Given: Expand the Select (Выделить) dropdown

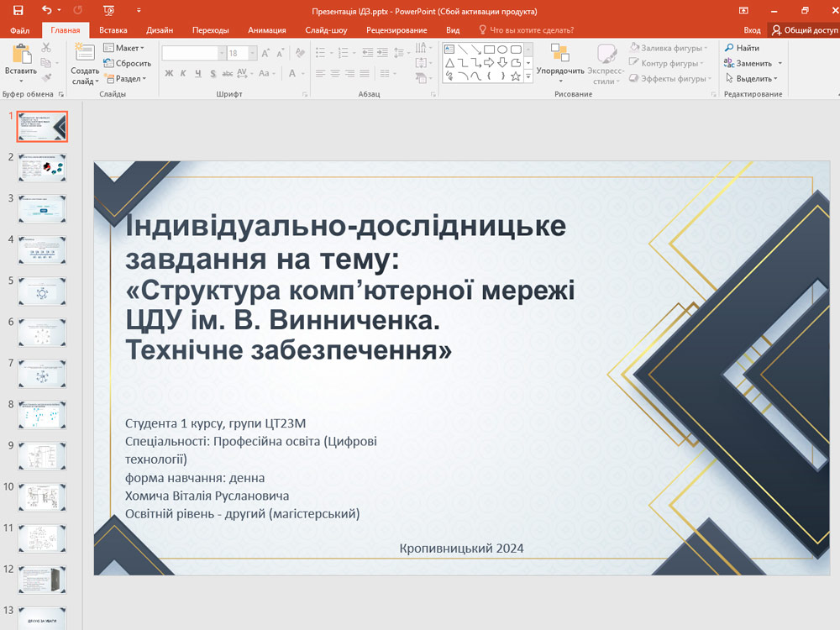Looking at the screenshot, I should click(x=752, y=78).
